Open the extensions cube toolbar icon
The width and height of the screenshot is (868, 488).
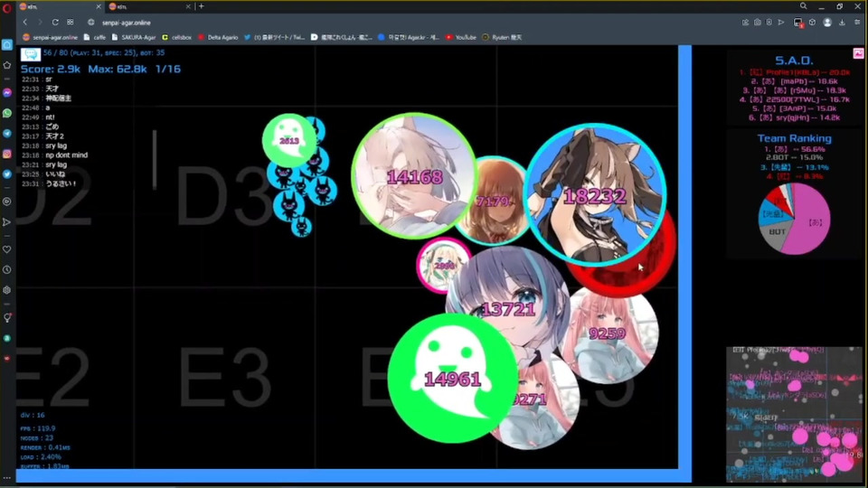pos(812,22)
